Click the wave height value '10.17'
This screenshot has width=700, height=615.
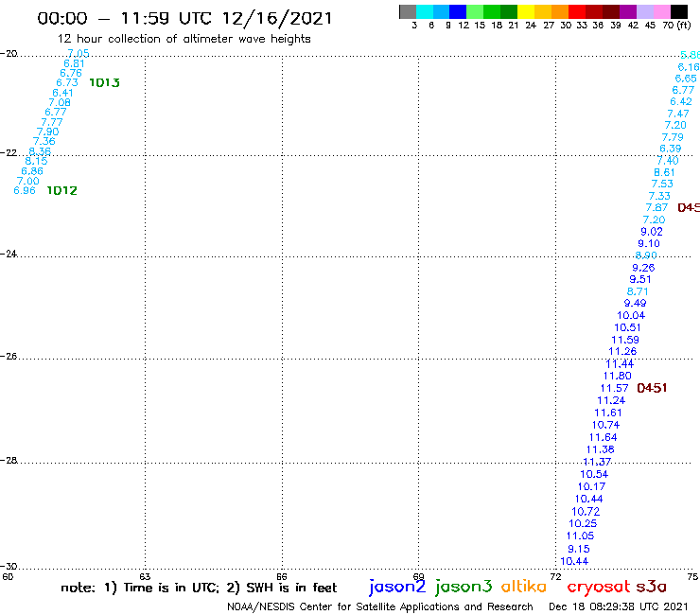click(x=591, y=486)
